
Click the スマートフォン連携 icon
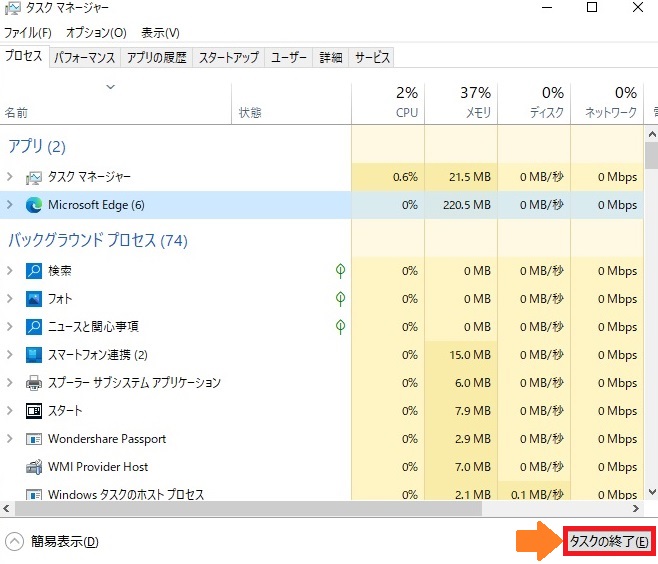[x=34, y=355]
